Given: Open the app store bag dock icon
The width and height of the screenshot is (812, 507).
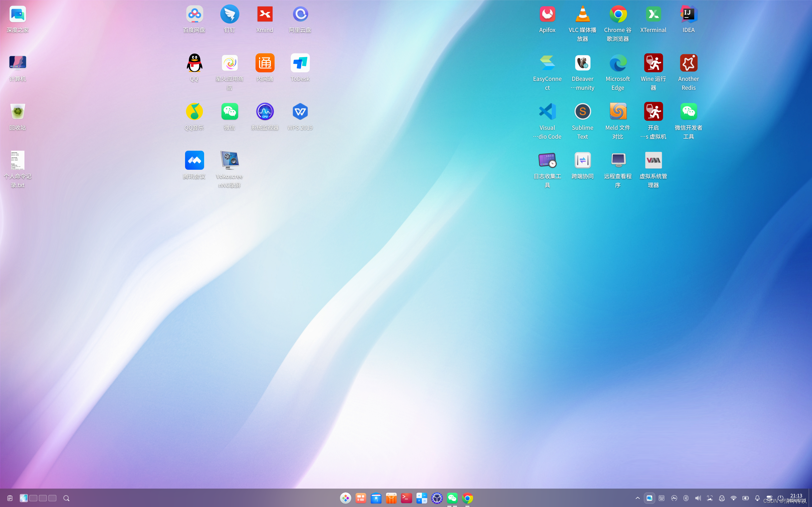Looking at the screenshot, I should pos(391,498).
